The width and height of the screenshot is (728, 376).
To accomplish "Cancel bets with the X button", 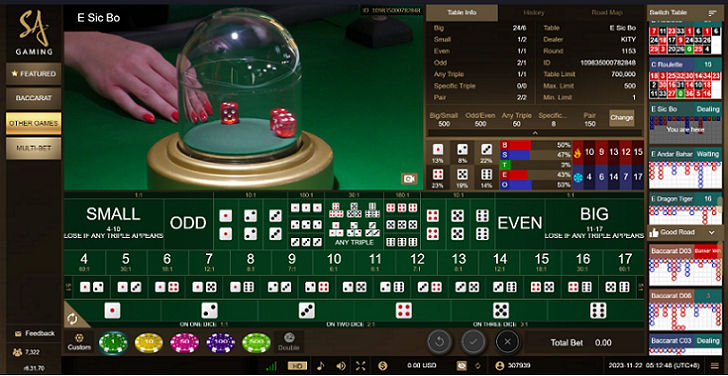I will tap(507, 342).
